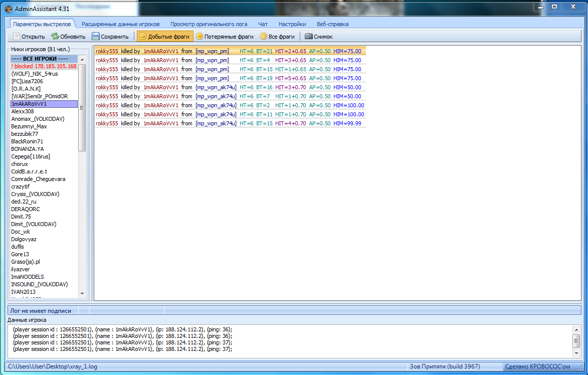Select player Doc_wk
The image size is (588, 375).
44,232
